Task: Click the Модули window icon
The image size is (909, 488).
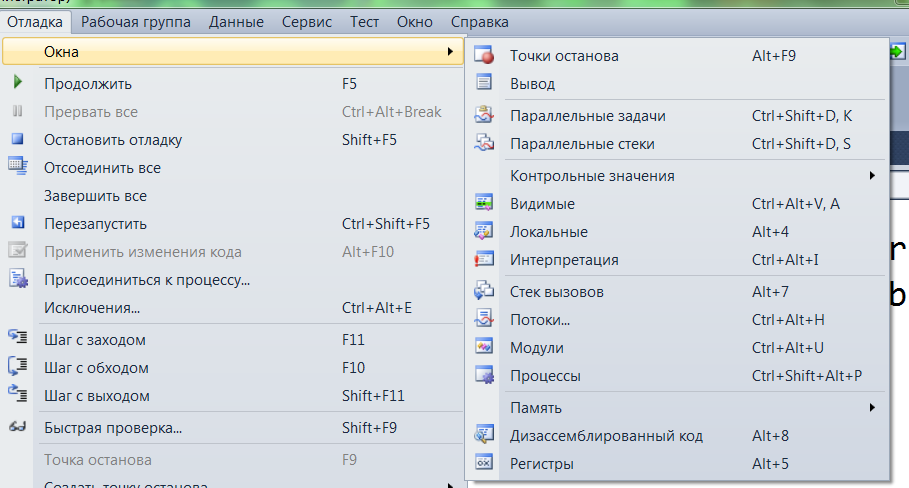Action: pyautogui.click(x=484, y=346)
